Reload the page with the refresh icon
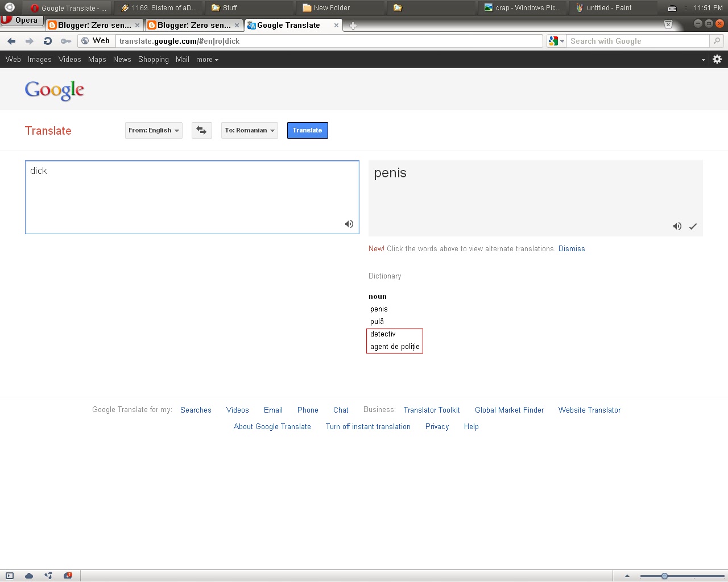The height and width of the screenshot is (582, 728). click(x=48, y=41)
